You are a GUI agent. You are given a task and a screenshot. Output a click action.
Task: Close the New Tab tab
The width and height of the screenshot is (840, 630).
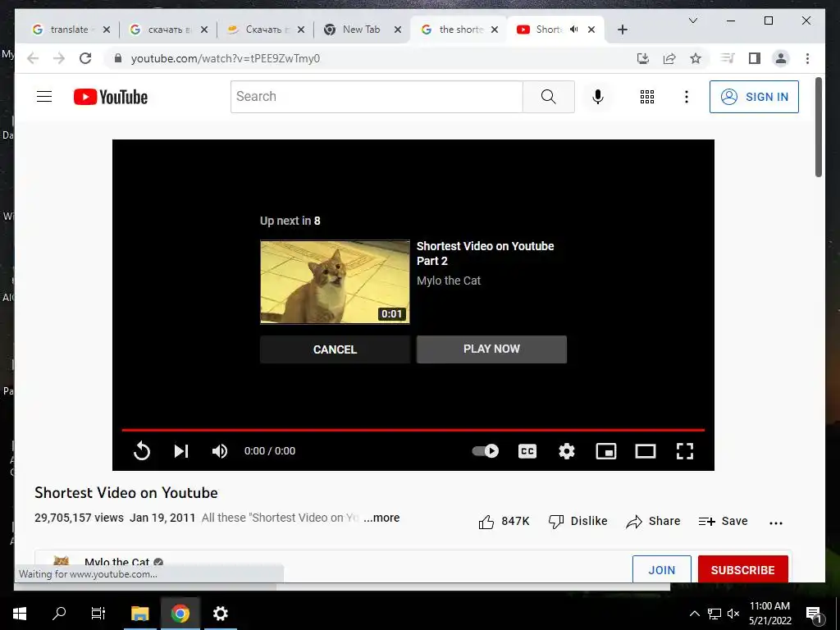398,30
